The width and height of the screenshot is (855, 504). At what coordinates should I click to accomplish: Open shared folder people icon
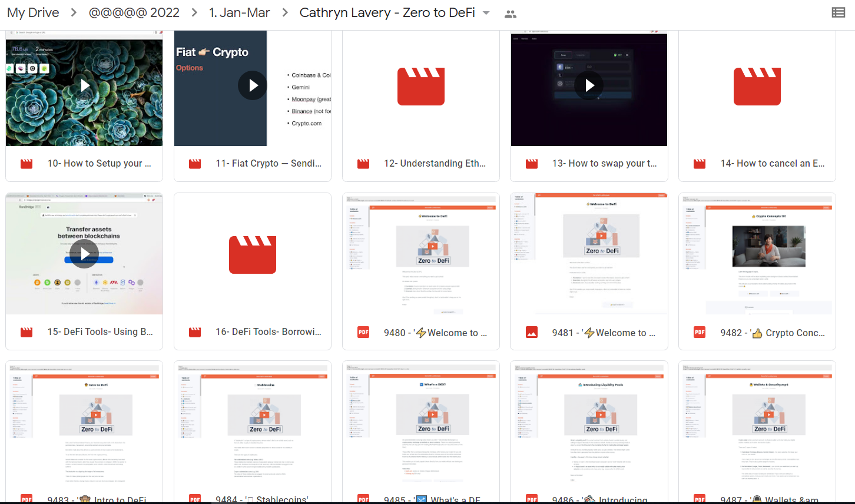point(511,14)
